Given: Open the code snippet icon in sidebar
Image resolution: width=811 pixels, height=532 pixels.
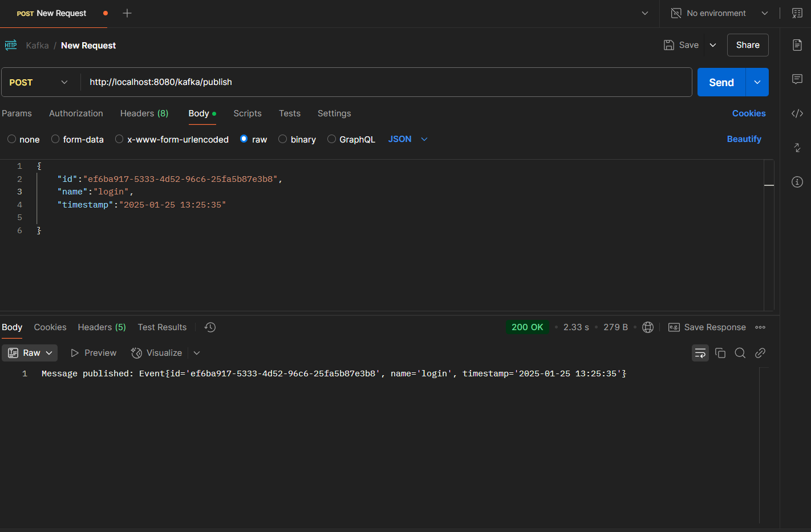Looking at the screenshot, I should tap(797, 113).
